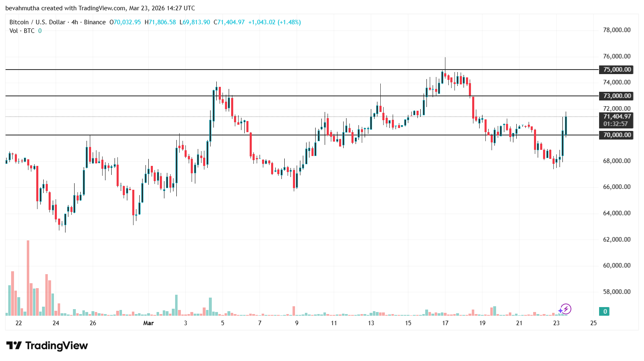Click the countdown timer 01:32:57

616,123
